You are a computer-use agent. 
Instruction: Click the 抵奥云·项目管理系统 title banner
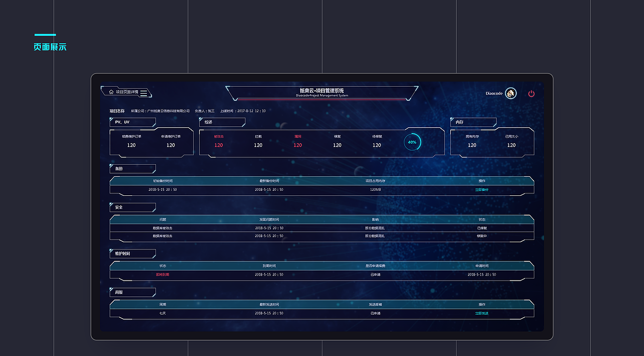(x=322, y=93)
